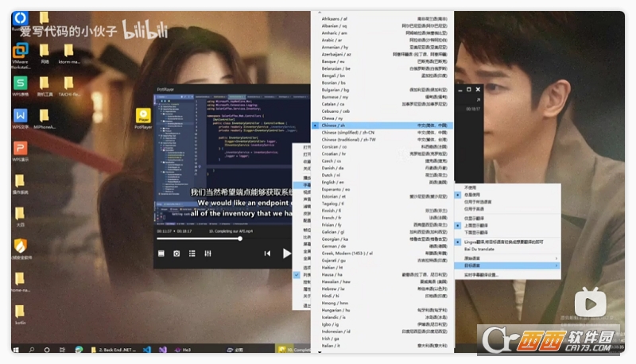
Task: Click the previous track button in PotPlayer
Action: 267,254
